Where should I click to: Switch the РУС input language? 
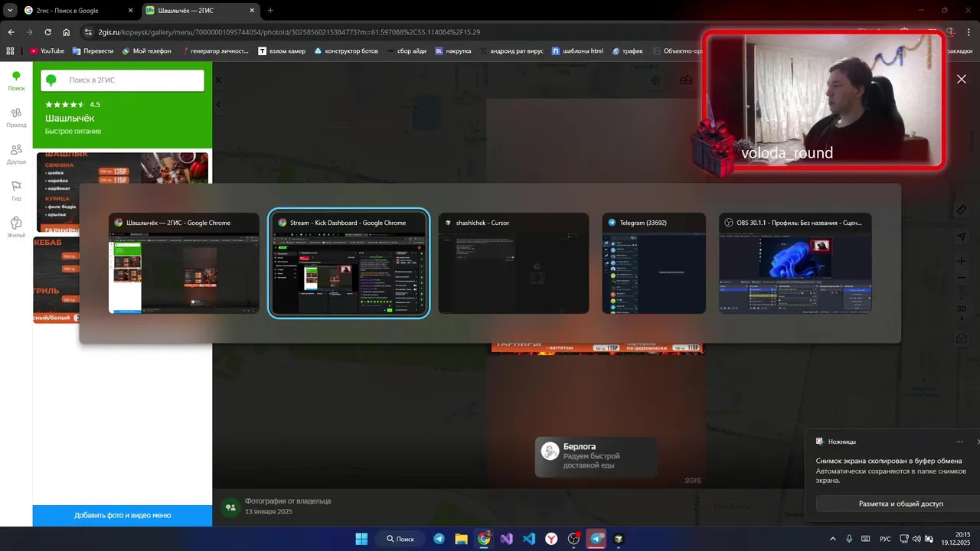click(885, 539)
